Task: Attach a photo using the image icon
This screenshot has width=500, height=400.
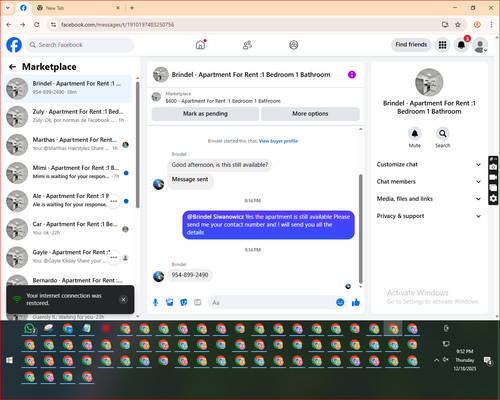Action: point(170,302)
